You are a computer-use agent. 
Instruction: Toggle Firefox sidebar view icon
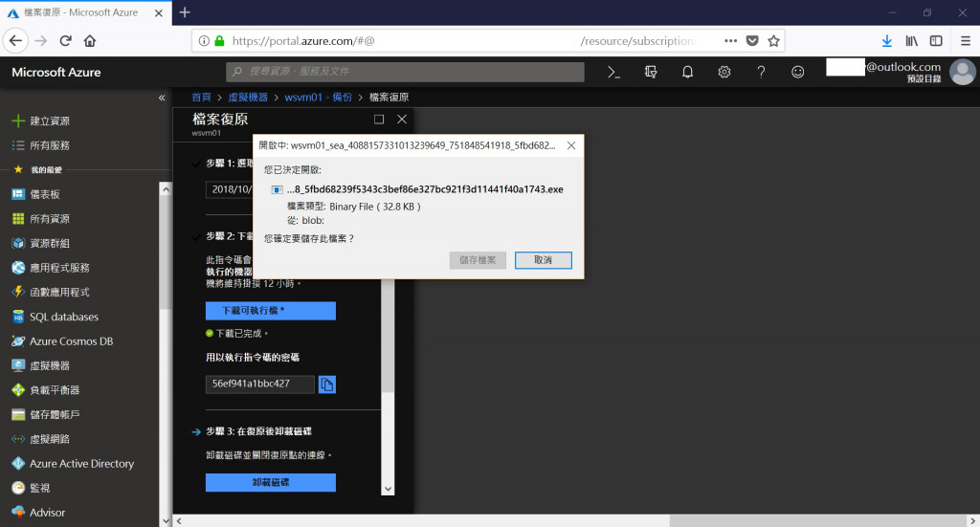click(x=936, y=41)
